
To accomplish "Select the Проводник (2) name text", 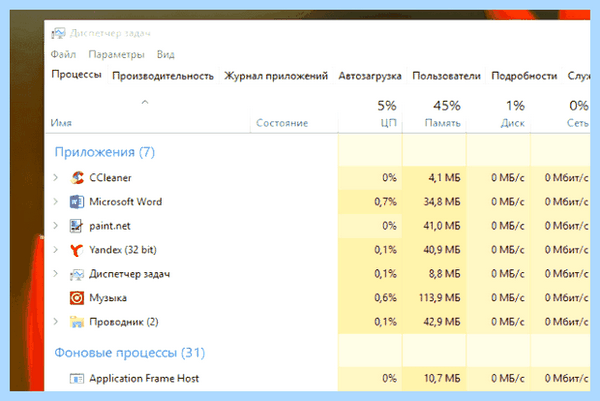I will click(124, 322).
